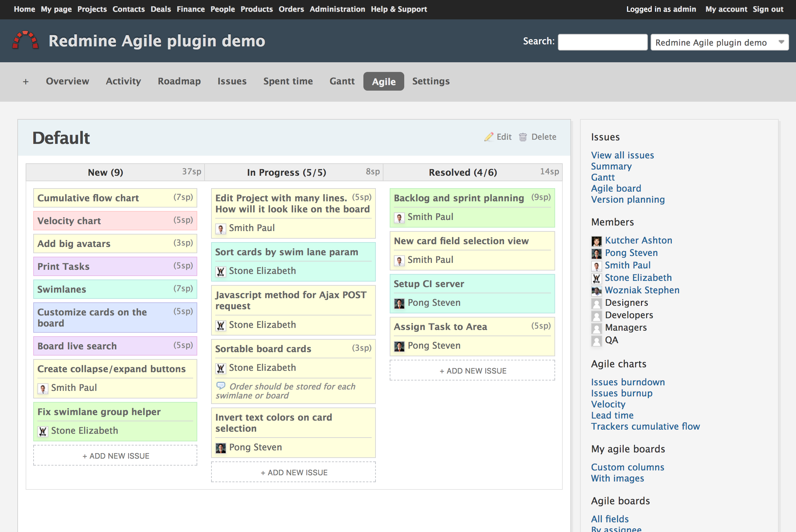The height and width of the screenshot is (532, 796).
Task: Click Pong Steven's avatar on Setup CI server
Action: 399,303
